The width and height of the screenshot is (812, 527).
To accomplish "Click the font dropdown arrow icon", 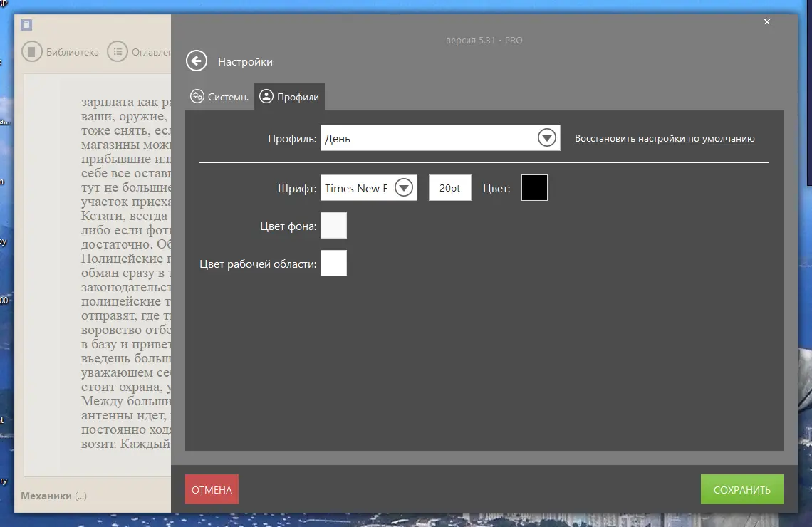I will tap(404, 187).
